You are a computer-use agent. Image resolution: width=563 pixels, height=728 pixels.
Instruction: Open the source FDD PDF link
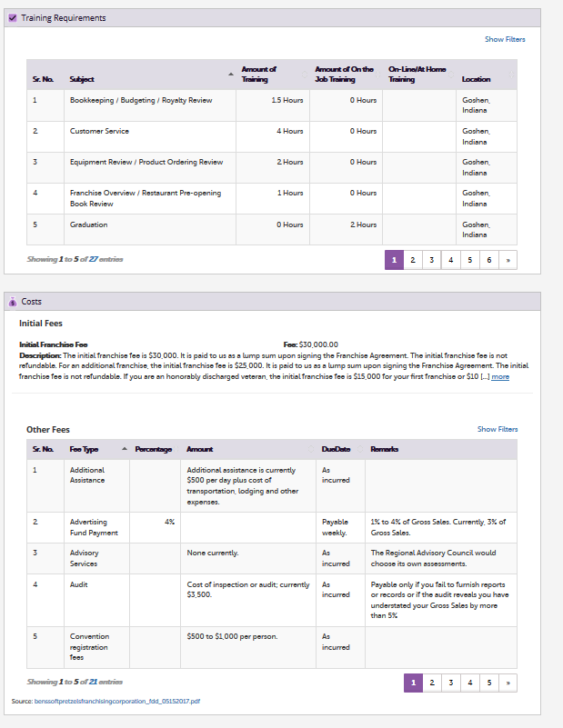117,701
